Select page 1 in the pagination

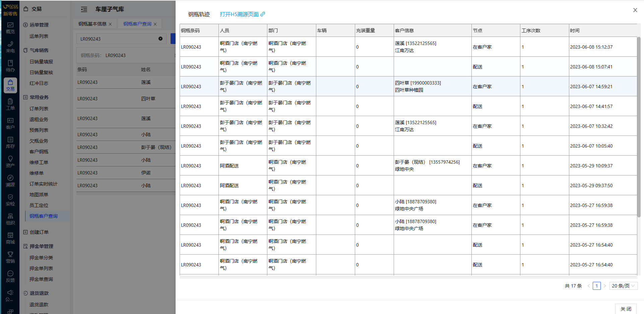tap(596, 286)
